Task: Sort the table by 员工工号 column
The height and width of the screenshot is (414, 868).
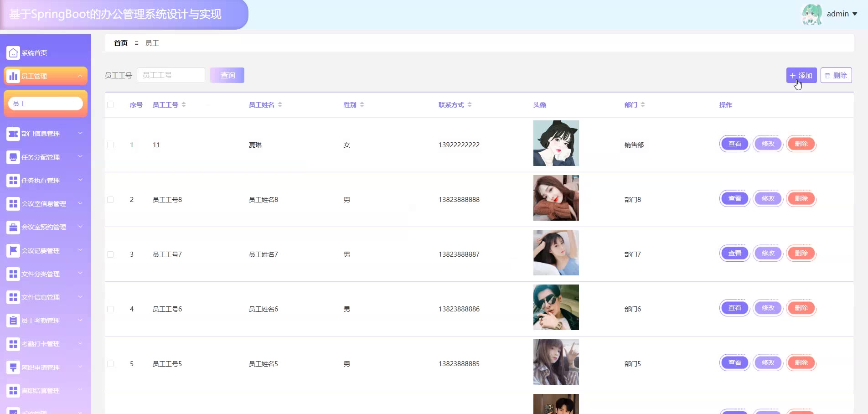Action: coord(184,105)
